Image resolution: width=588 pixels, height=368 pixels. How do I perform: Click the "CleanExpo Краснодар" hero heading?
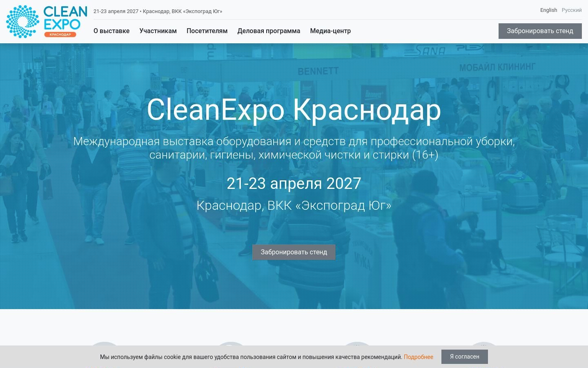[x=294, y=110]
